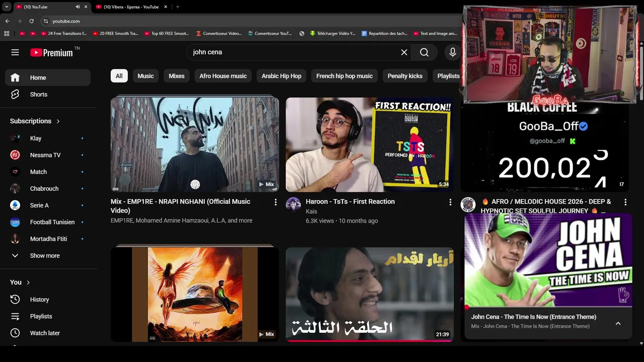Viewport: 644px width, 362px height.
Task: Open the Afro Melodic House 2026 title
Action: click(546, 206)
